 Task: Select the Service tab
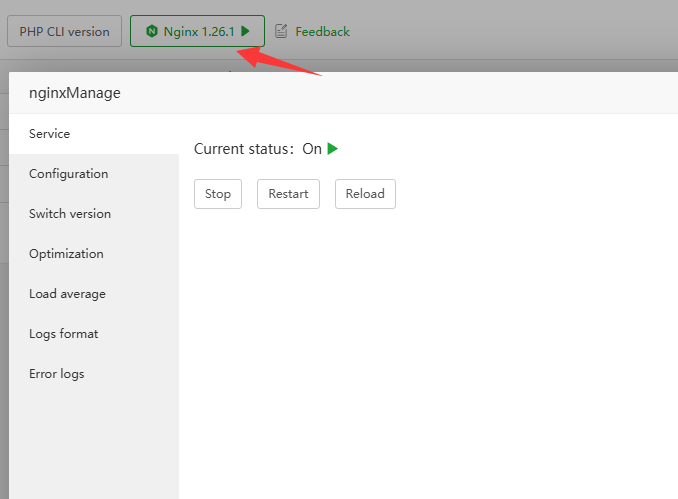50,134
